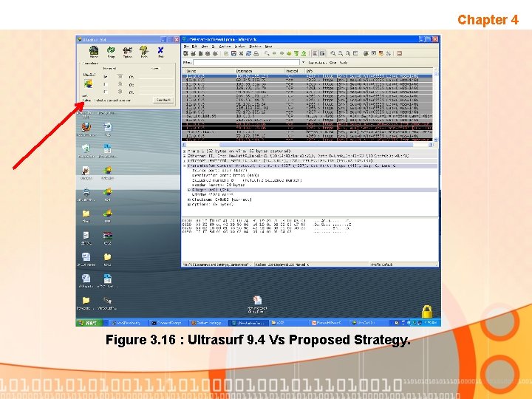Open the Wireshark Help menu
The height and width of the screenshot is (399, 532).
268,46
